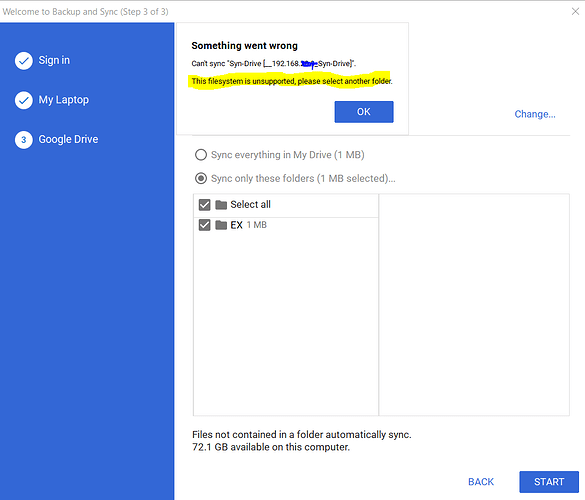Open the Sign in step
585x500 pixels.
[x=54, y=60]
